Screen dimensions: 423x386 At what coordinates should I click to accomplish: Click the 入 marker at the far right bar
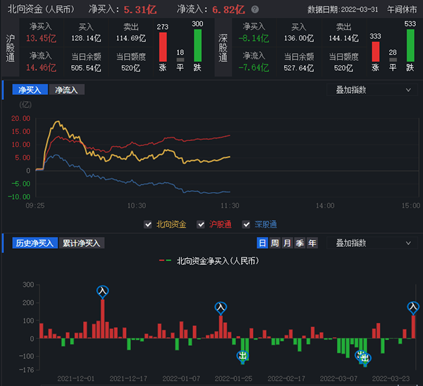(413, 307)
